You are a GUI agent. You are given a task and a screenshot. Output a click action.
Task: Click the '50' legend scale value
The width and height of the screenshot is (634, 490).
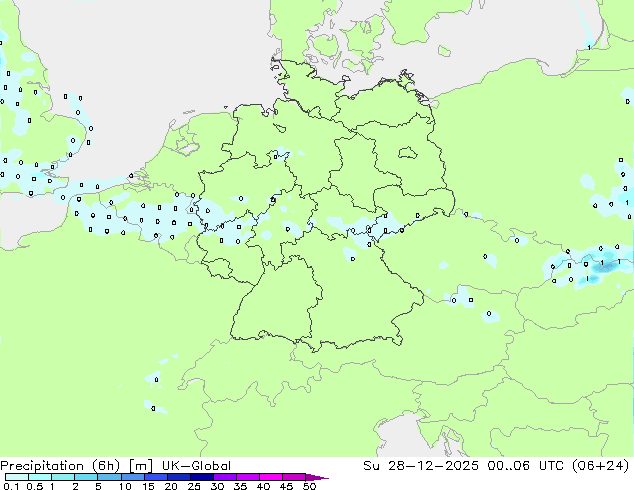(309, 486)
